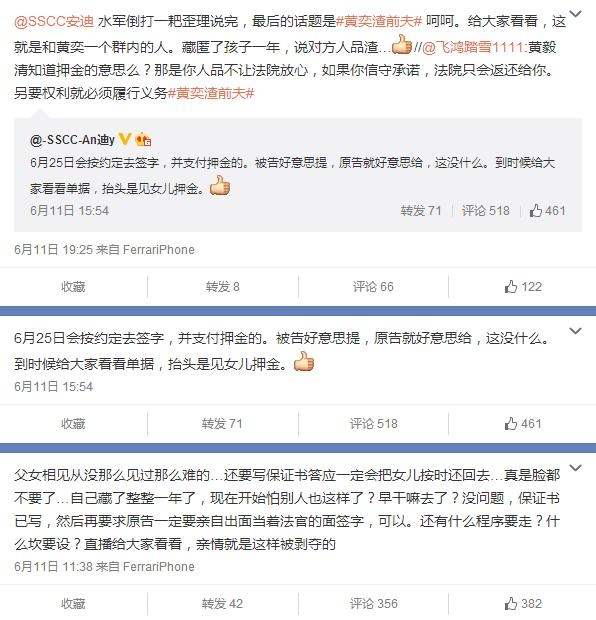This screenshot has width=596, height=620.
Task: Open the #黄奕渣前夫# hashtag on the first line
Action: tap(379, 21)
